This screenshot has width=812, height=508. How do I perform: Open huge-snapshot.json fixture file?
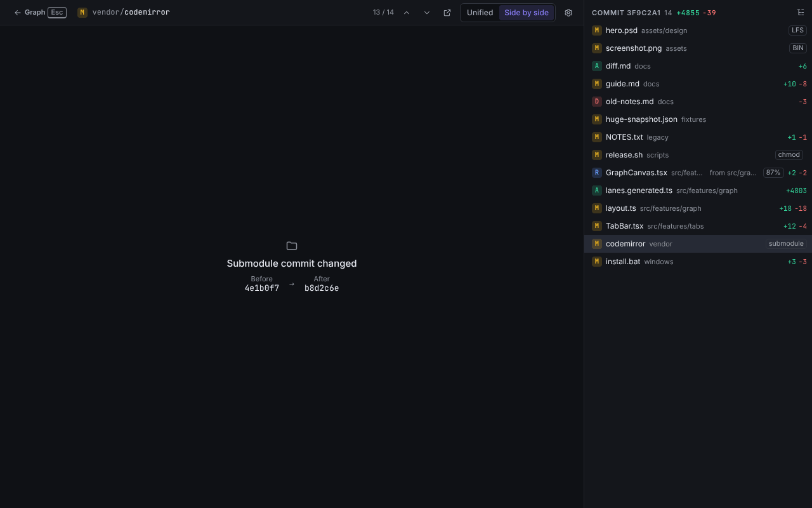(698, 119)
